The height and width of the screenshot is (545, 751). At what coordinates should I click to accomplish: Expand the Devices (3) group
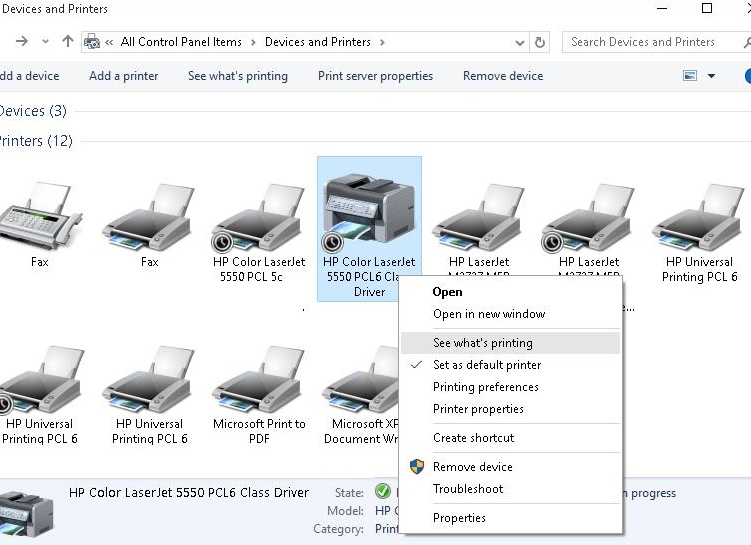point(33,111)
